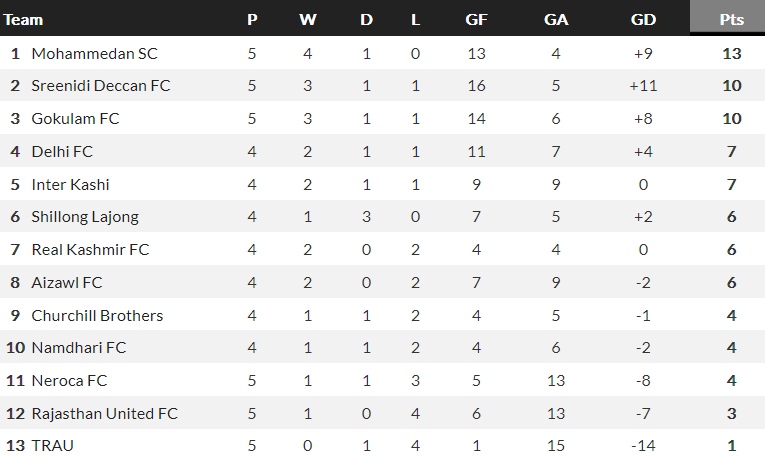This screenshot has width=765, height=460.
Task: Click Inter Kashi team name
Action: tap(70, 185)
